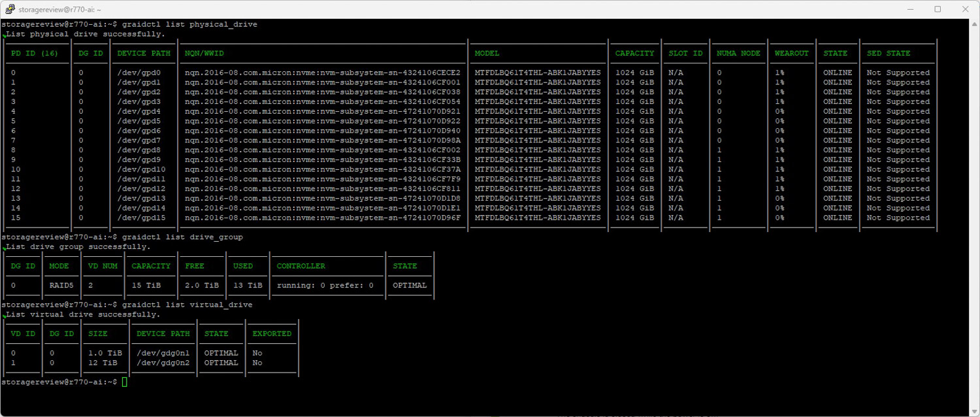Click the SED STATE column header
This screenshot has width=980, height=417.
pyautogui.click(x=889, y=54)
